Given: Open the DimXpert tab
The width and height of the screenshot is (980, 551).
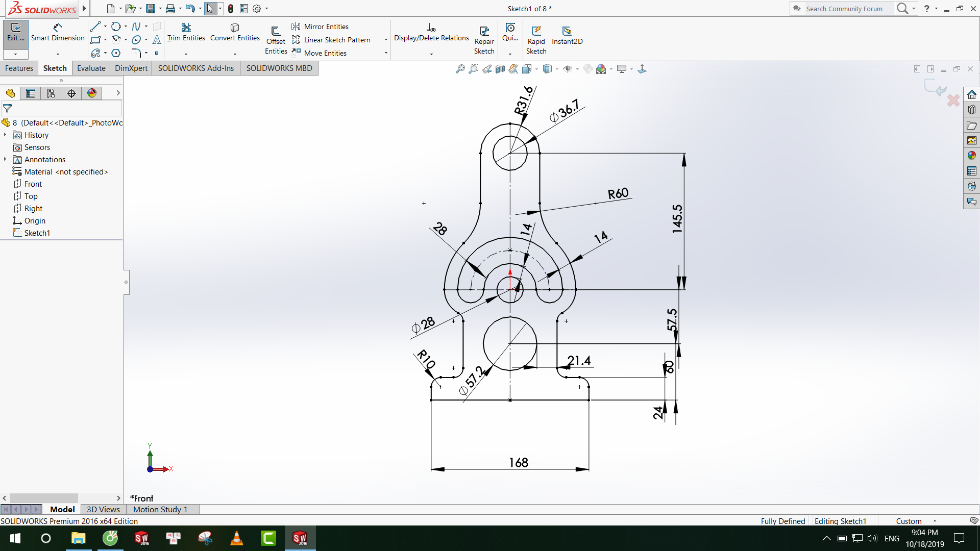Looking at the screenshot, I should [x=131, y=68].
